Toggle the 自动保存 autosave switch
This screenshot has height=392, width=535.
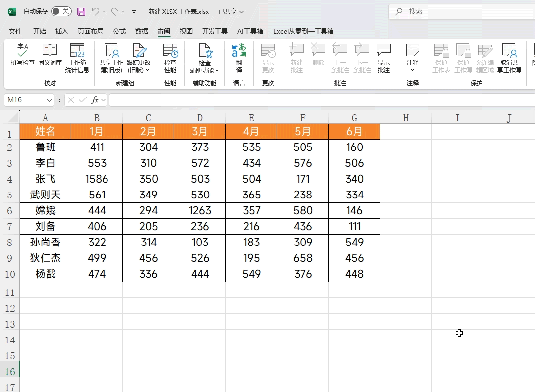click(x=61, y=11)
